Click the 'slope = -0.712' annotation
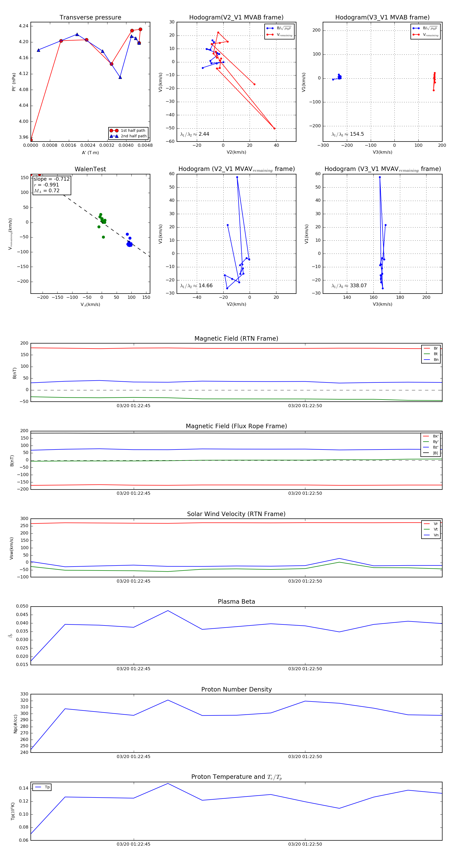Screen dimensions: 473x868 [x=52, y=179]
